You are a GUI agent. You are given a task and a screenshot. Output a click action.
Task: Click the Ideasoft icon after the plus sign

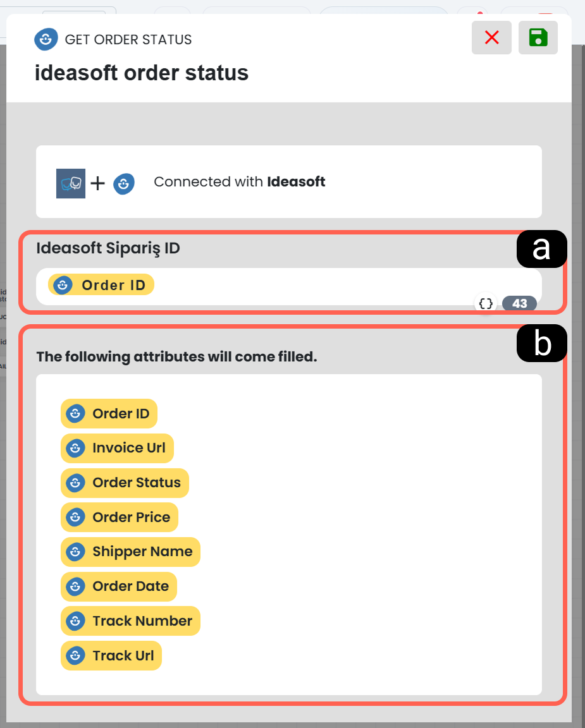123,184
